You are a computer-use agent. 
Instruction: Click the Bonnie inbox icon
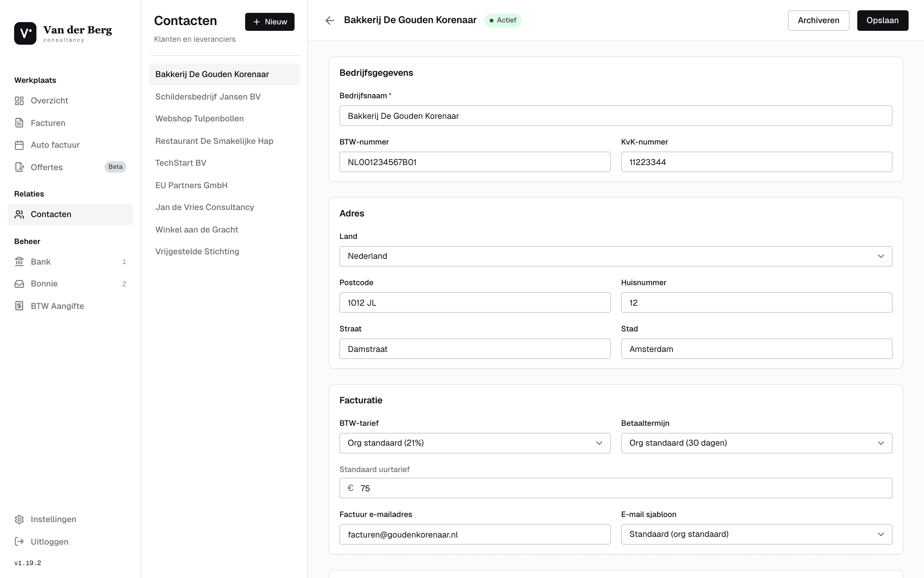click(19, 284)
